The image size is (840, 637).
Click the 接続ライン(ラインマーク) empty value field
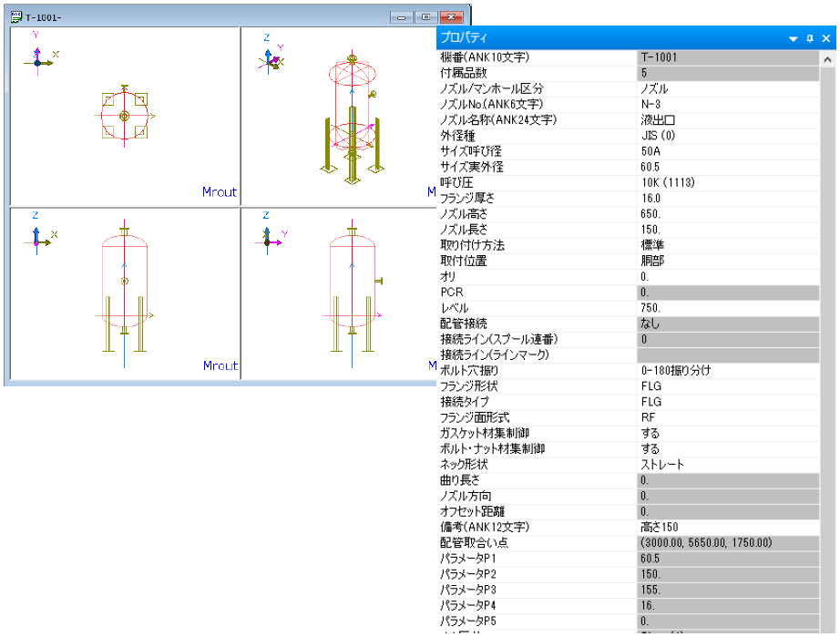728,355
